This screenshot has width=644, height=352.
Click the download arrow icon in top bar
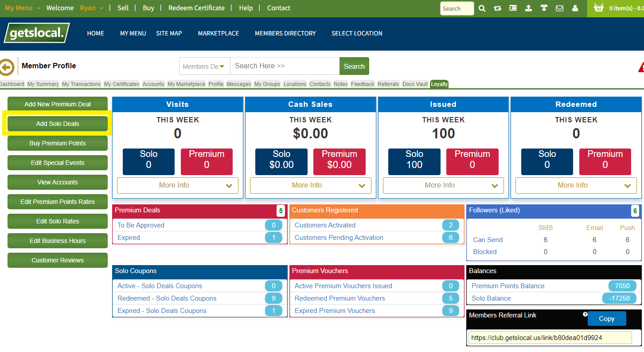[x=544, y=8]
